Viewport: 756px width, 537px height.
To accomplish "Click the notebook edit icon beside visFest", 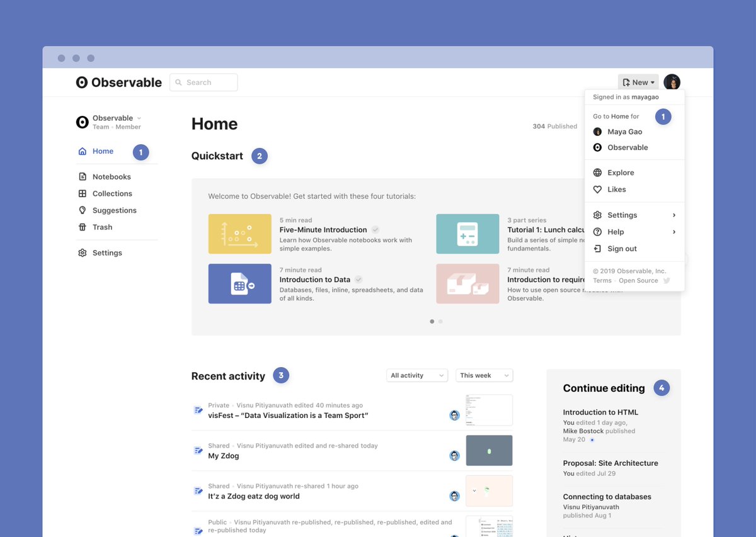I will (x=198, y=410).
